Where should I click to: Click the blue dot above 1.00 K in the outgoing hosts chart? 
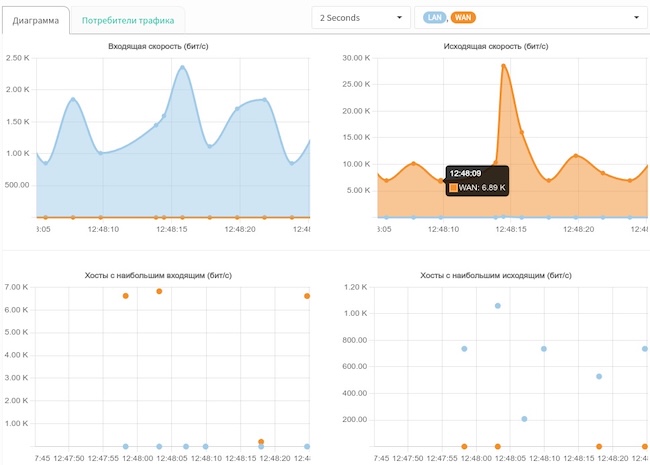pyautogui.click(x=498, y=306)
